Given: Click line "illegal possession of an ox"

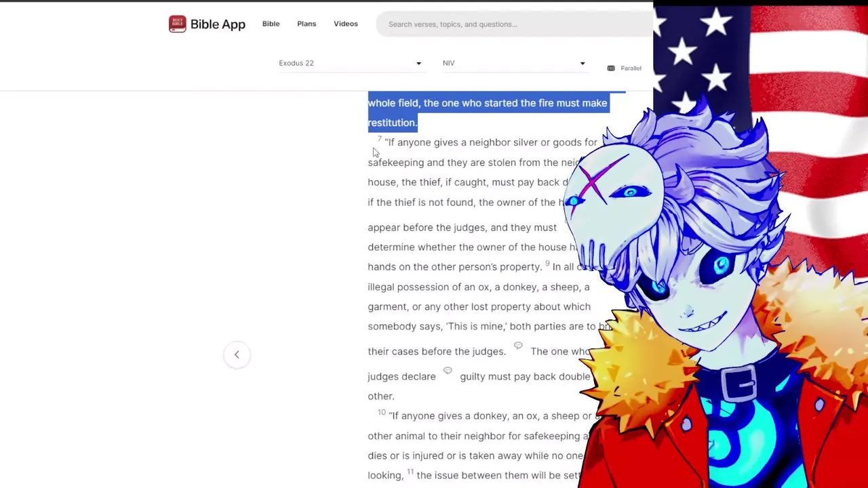Looking at the screenshot, I should pos(479,287).
